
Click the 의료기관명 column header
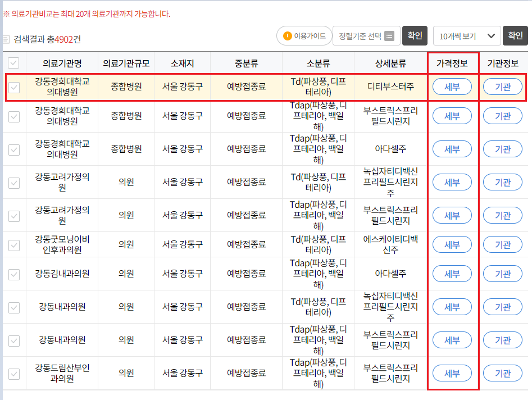[61, 63]
